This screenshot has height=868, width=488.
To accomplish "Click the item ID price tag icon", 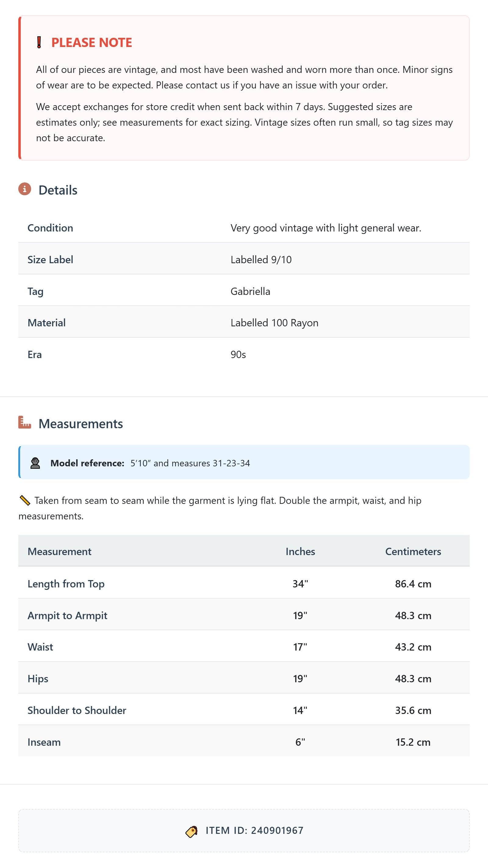I will pyautogui.click(x=192, y=831).
